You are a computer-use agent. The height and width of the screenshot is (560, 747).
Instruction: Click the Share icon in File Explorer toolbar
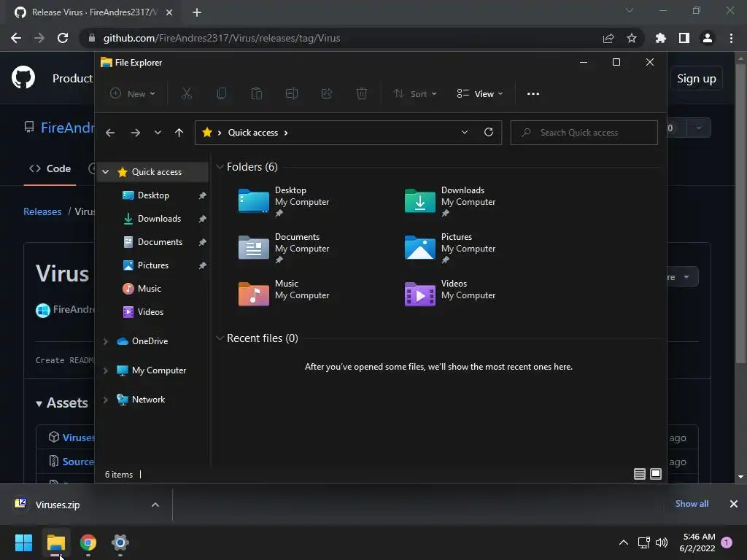click(x=327, y=94)
